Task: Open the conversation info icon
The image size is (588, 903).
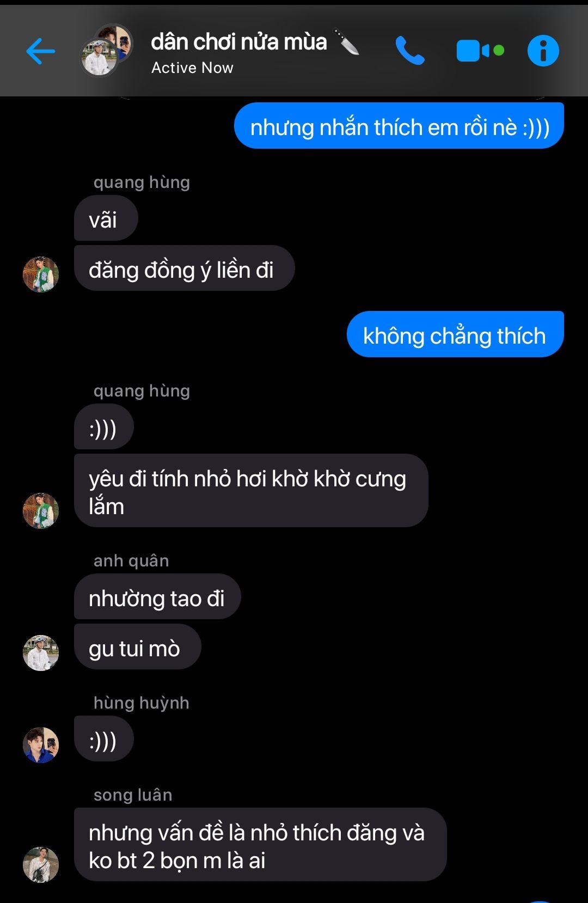Action: coord(543,51)
